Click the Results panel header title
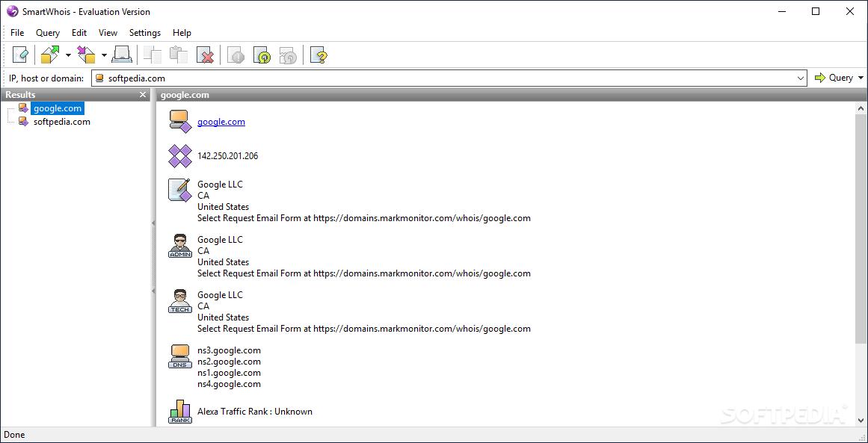This screenshot has height=443, width=868. point(20,95)
